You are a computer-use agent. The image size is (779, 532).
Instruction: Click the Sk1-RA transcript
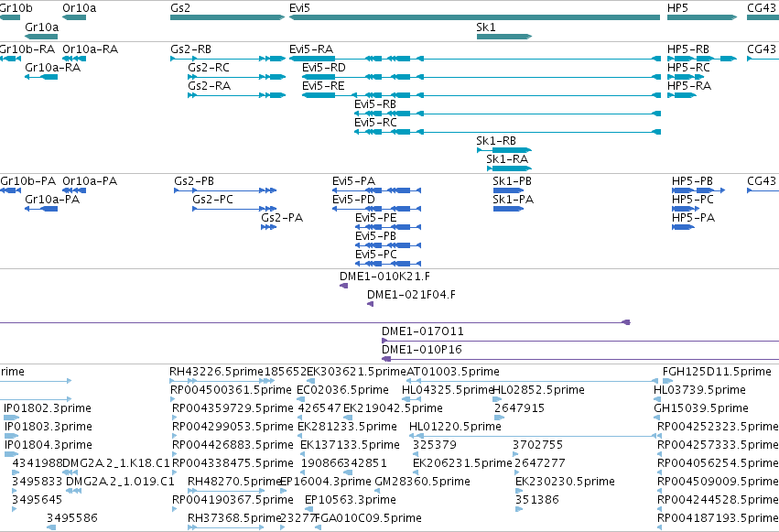[x=509, y=168]
